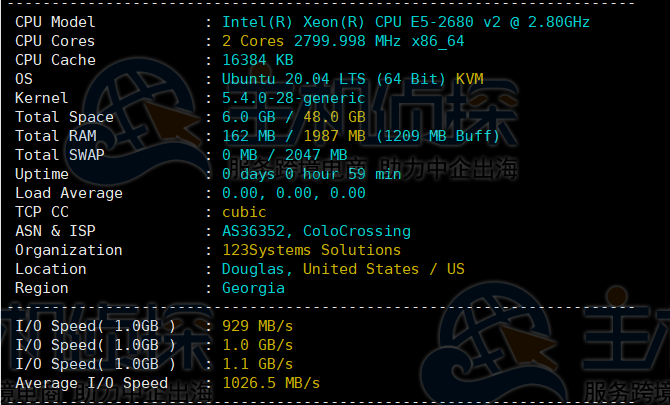Select the Georgia region value

point(253,288)
